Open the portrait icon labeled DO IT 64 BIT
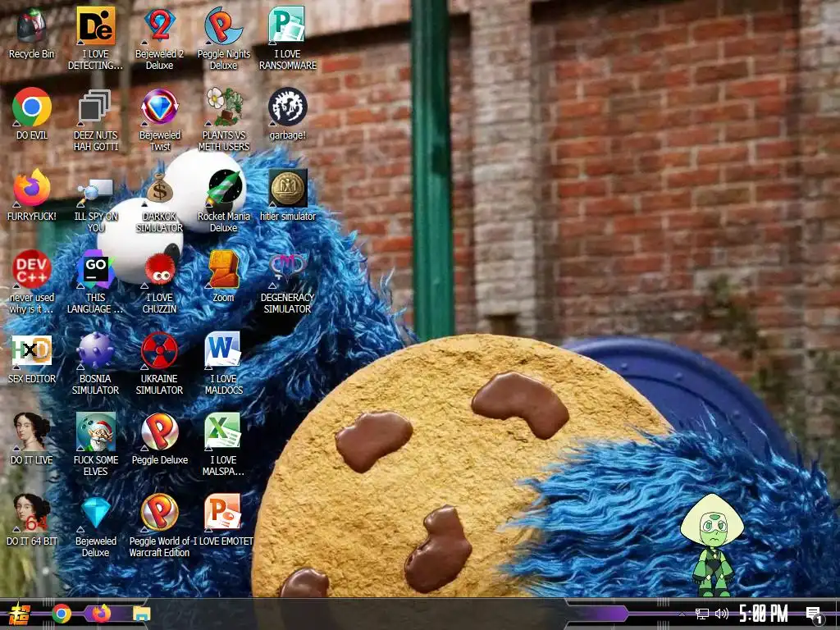The width and height of the screenshot is (840, 630). 32,521
